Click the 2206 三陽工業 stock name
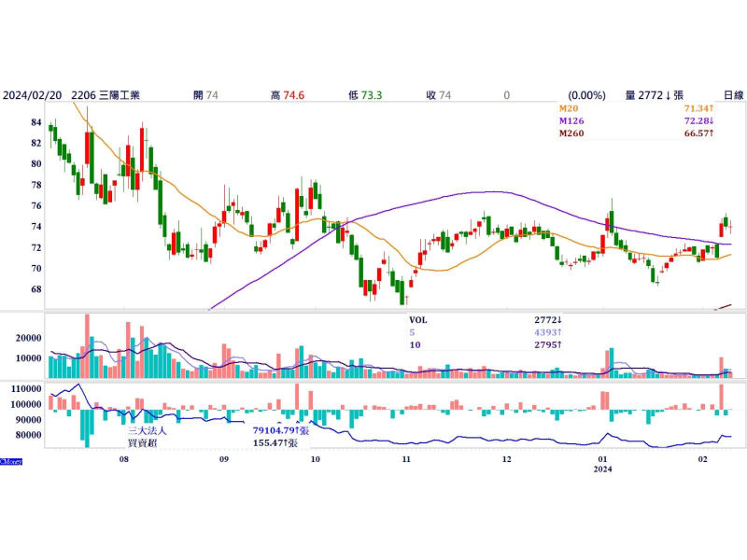Image resolution: width=747 pixels, height=560 pixels. pos(106,95)
